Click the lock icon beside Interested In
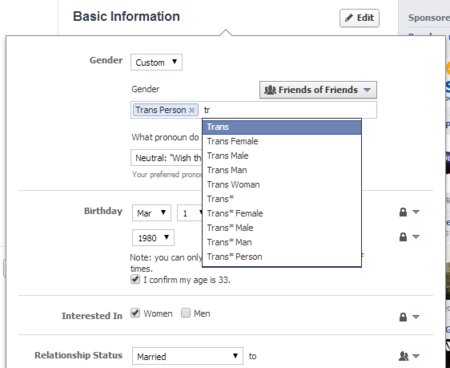 pos(403,317)
